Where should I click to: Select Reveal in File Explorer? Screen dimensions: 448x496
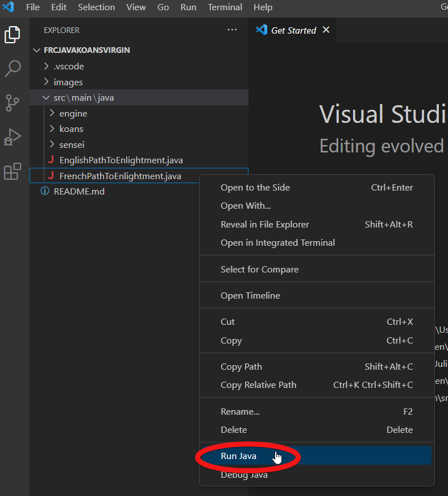coord(317,225)
